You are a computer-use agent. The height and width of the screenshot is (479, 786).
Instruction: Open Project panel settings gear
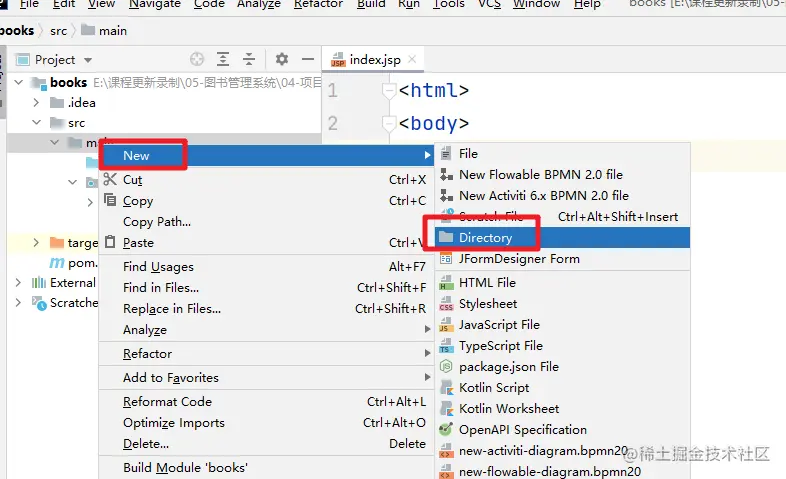[282, 59]
